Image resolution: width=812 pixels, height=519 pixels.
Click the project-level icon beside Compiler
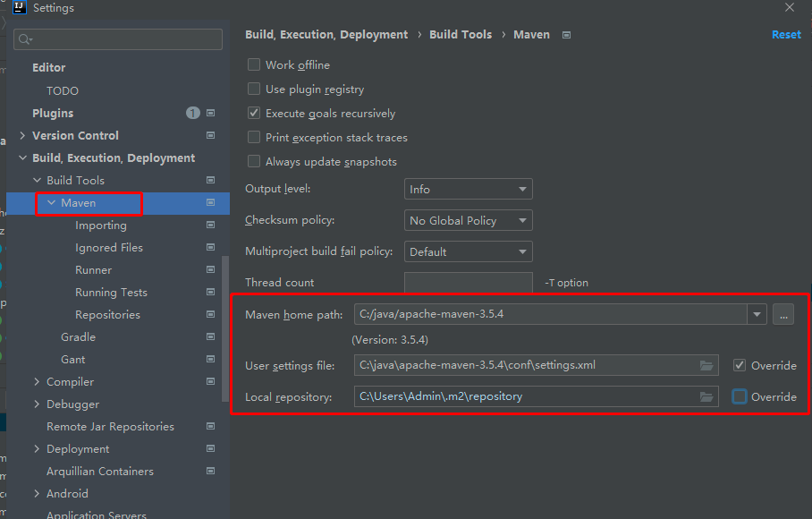pyautogui.click(x=211, y=382)
